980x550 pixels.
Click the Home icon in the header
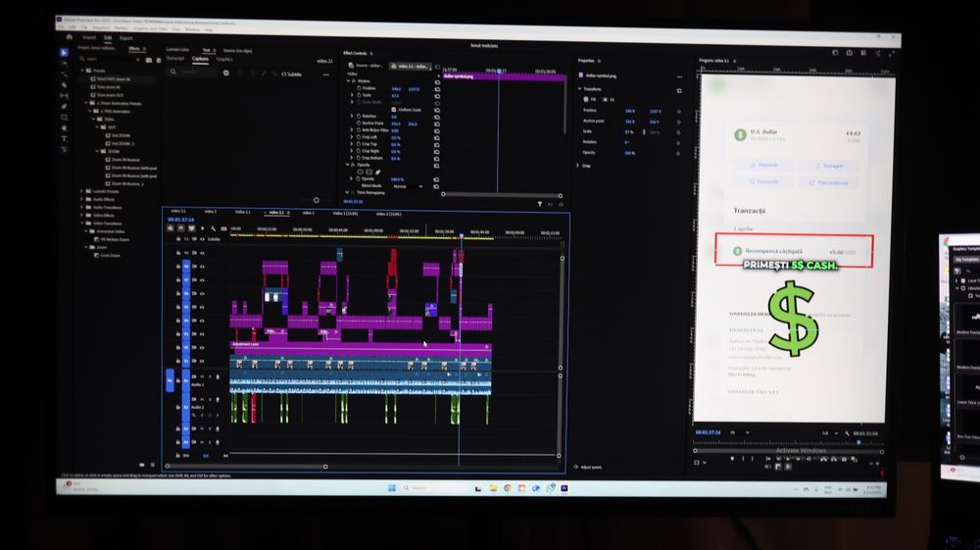tap(70, 37)
